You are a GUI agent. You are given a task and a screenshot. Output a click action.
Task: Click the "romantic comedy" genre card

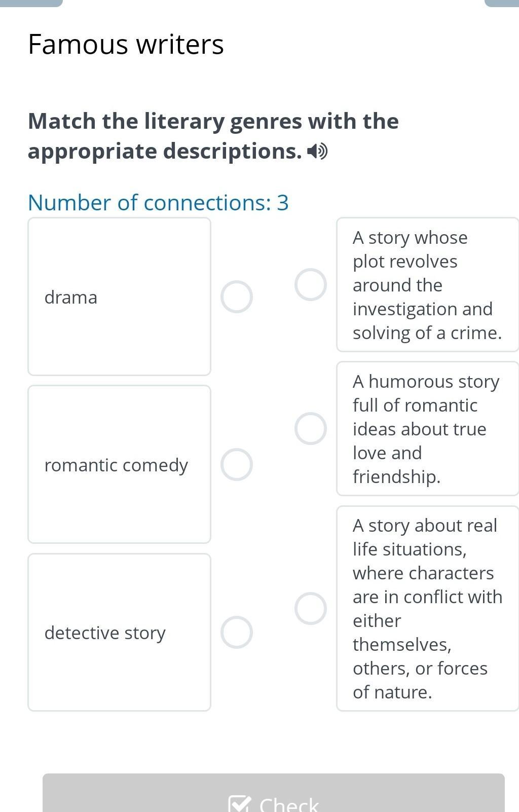(x=119, y=465)
